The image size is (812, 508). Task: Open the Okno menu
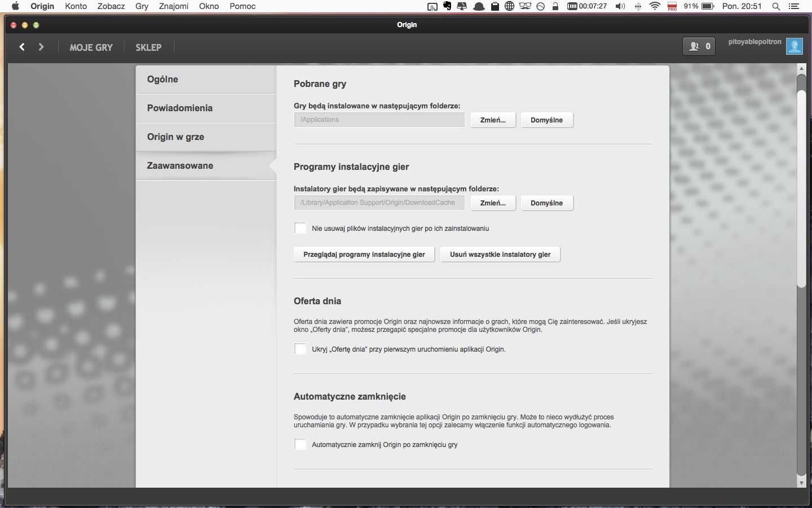pyautogui.click(x=209, y=6)
